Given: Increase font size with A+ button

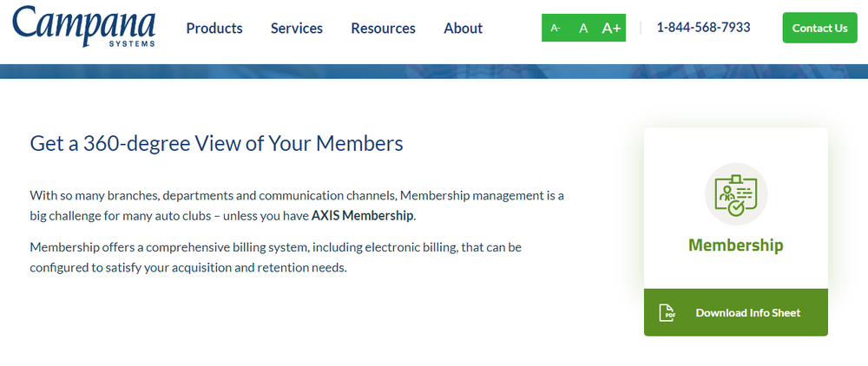Looking at the screenshot, I should click(611, 29).
